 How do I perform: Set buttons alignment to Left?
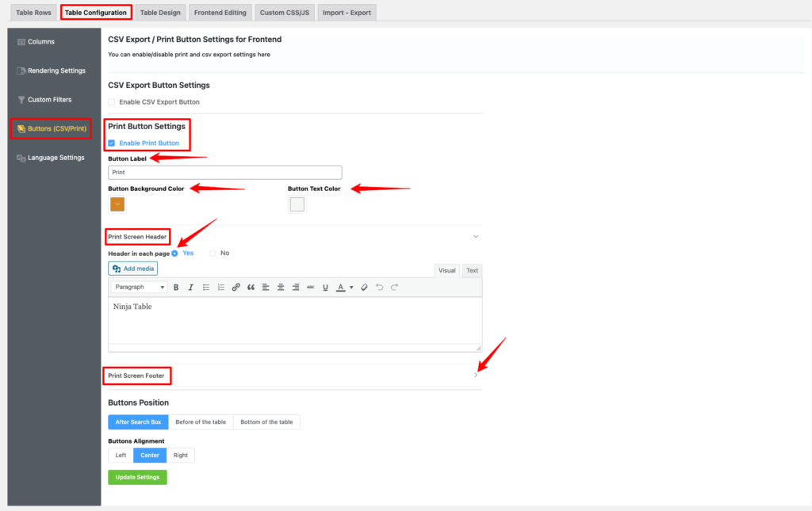[x=121, y=455]
